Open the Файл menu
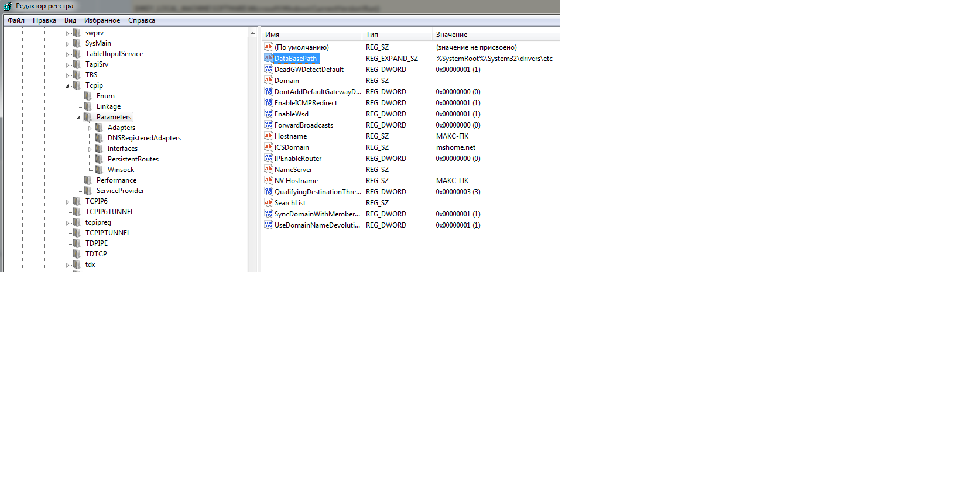 (x=16, y=20)
